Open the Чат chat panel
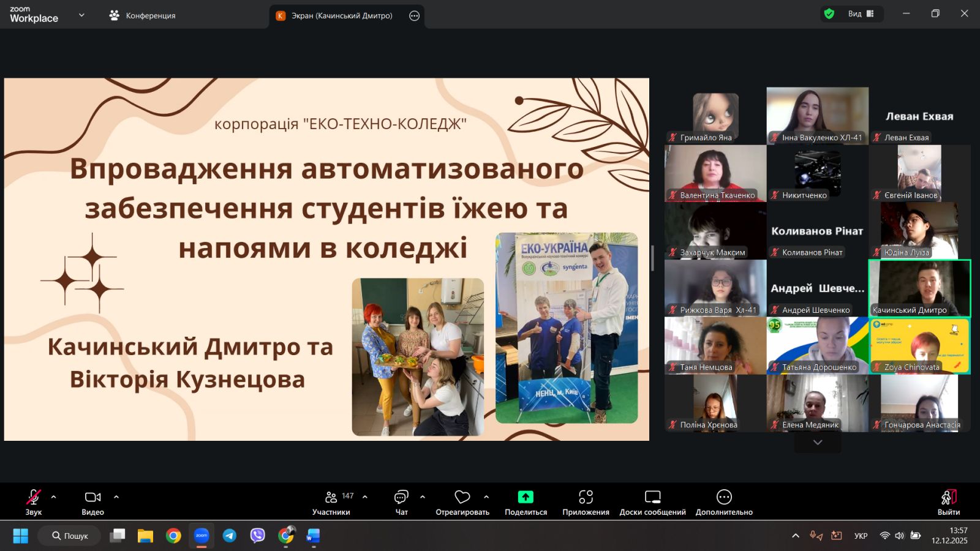The width and height of the screenshot is (980, 551). [401, 497]
